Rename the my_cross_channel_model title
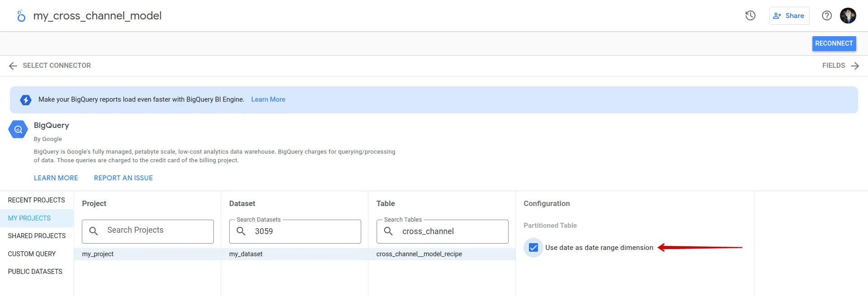868x296 pixels. [97, 16]
